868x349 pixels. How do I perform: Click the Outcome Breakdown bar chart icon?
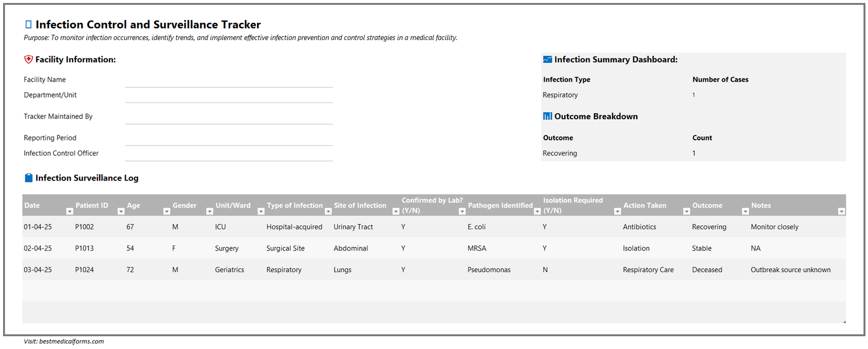[x=547, y=117]
